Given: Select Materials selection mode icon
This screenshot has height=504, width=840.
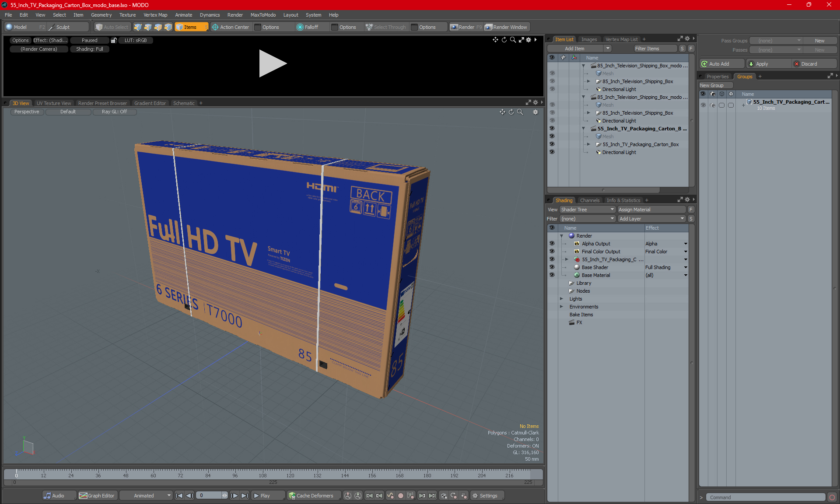Looking at the screenshot, I should (168, 27).
